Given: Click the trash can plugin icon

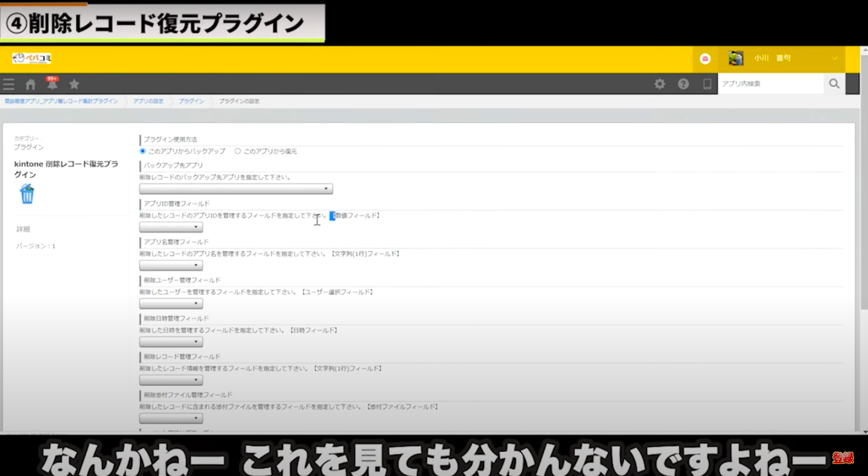Looking at the screenshot, I should point(27,193).
